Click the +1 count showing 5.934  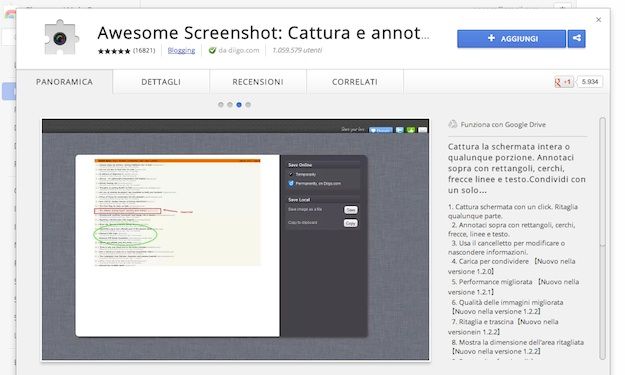(x=590, y=82)
